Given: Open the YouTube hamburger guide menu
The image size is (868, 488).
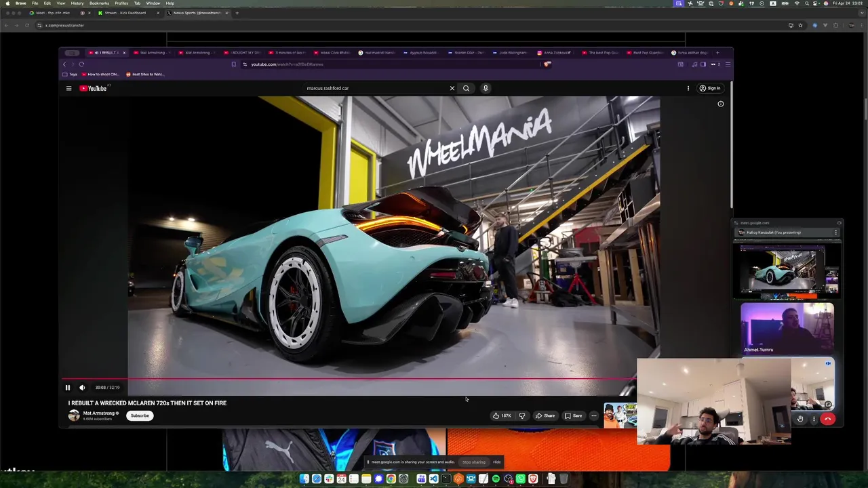Looking at the screenshot, I should pyautogui.click(x=68, y=88).
